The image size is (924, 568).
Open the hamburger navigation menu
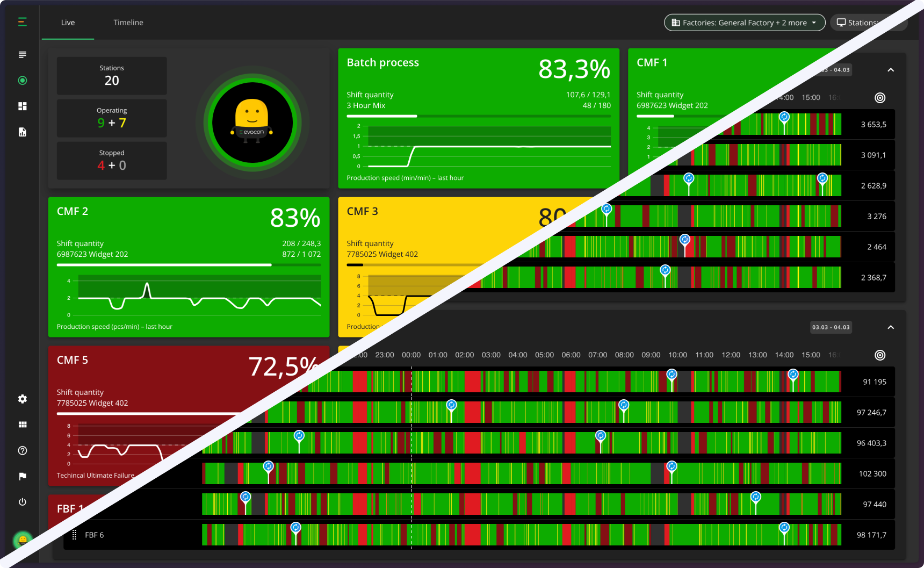click(x=22, y=21)
